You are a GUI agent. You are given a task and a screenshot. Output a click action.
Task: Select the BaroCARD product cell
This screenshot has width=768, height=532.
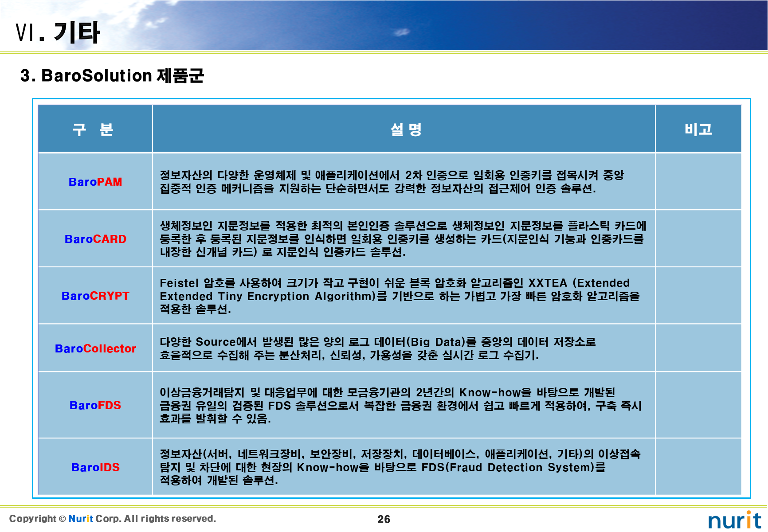click(x=95, y=239)
